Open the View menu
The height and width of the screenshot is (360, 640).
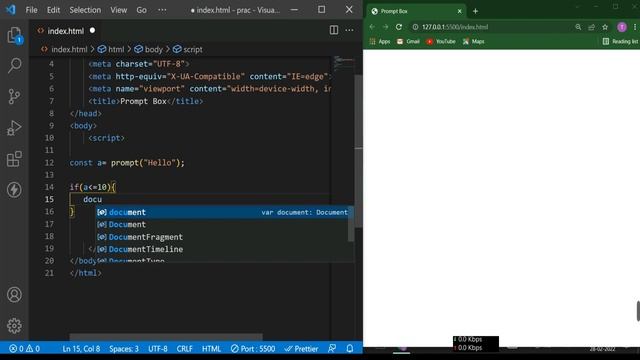118,10
